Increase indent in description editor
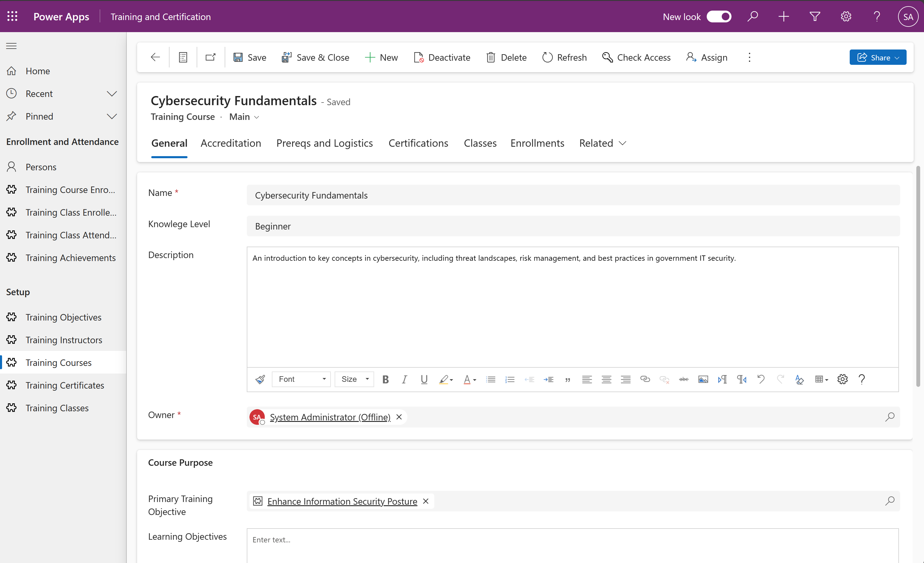 [548, 379]
